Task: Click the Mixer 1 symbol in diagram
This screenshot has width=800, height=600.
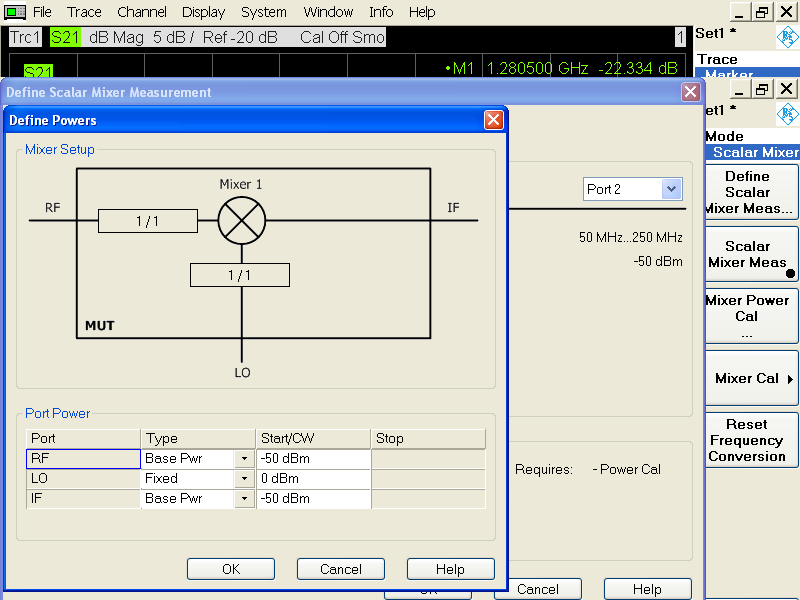Action: pyautogui.click(x=241, y=220)
